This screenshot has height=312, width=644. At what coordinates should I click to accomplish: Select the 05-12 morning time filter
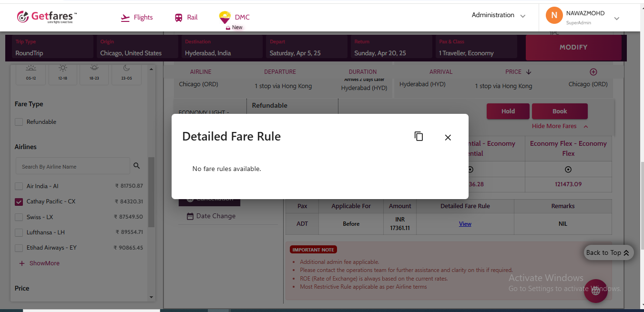click(x=31, y=73)
